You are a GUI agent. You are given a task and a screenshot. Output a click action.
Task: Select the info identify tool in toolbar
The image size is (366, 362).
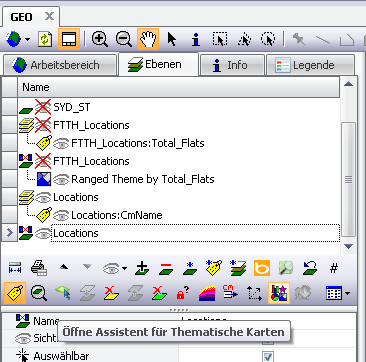[196, 39]
